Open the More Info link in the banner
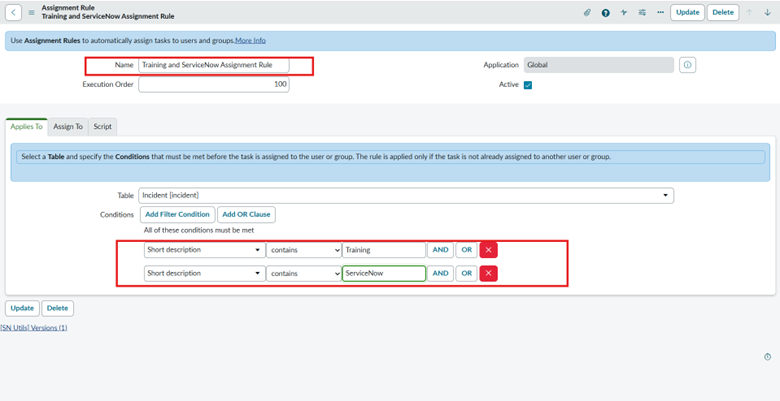780x401 pixels. tap(250, 40)
